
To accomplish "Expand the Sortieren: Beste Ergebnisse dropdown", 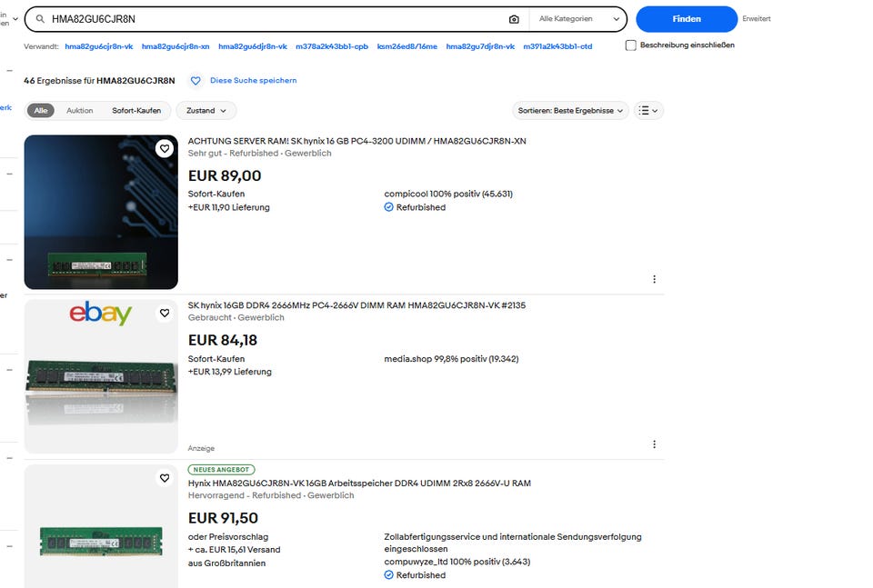I will point(571,111).
